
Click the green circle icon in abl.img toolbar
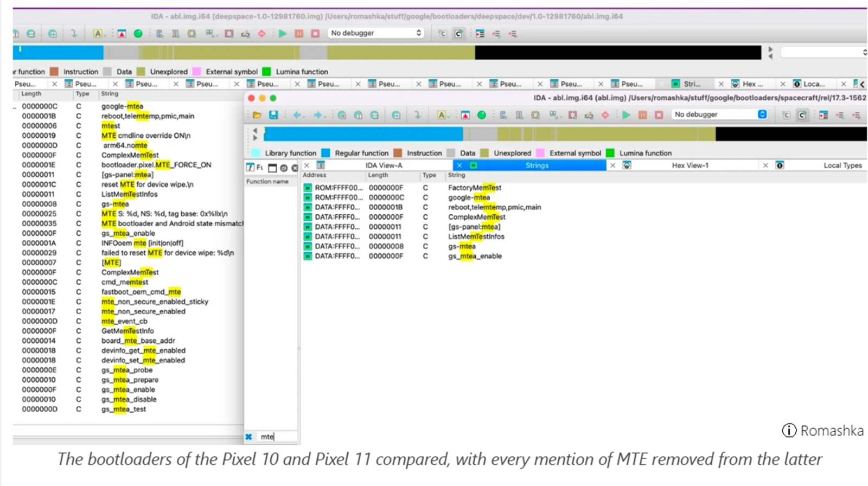[482, 115]
